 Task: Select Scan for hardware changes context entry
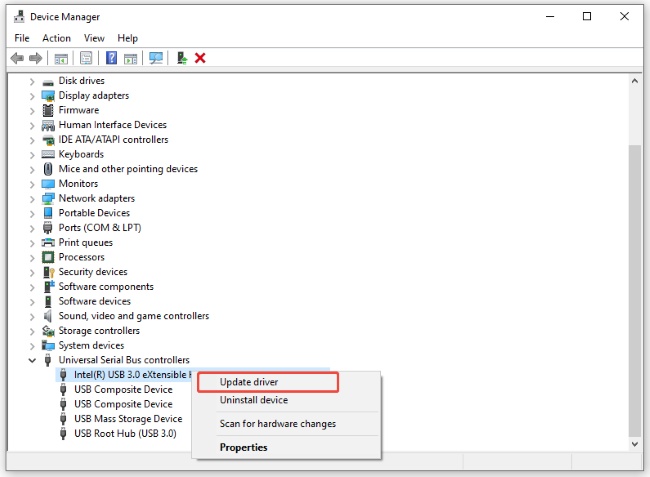click(286, 424)
